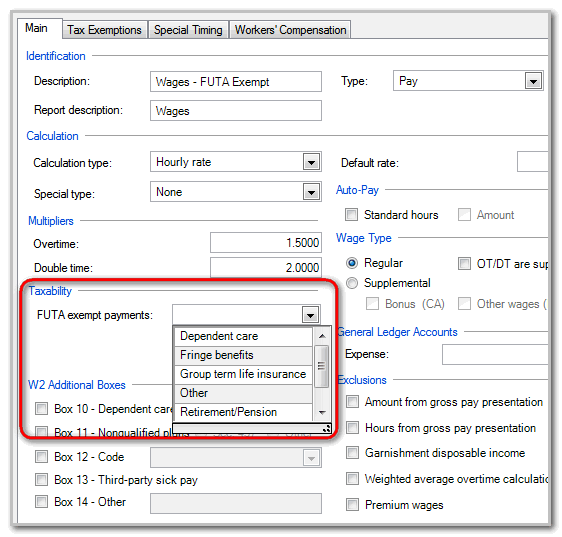Click the dropdown list scroll down arrow

tap(322, 413)
